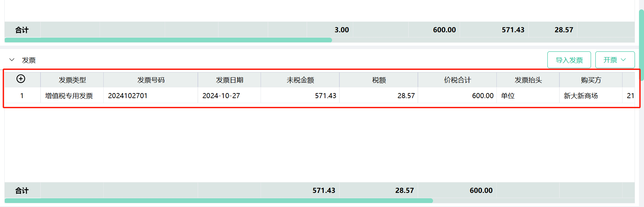Click the 发票抬头 column header
644x207 pixels.
pyautogui.click(x=528, y=80)
